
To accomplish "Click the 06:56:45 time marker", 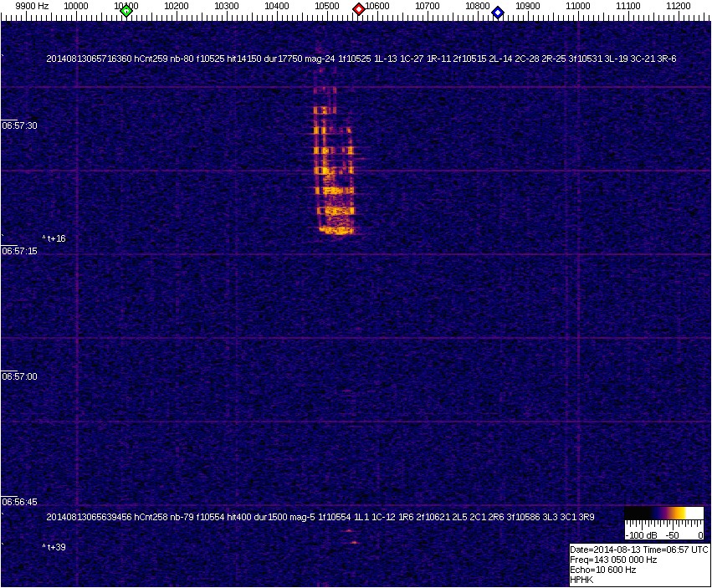I will pos(19,502).
